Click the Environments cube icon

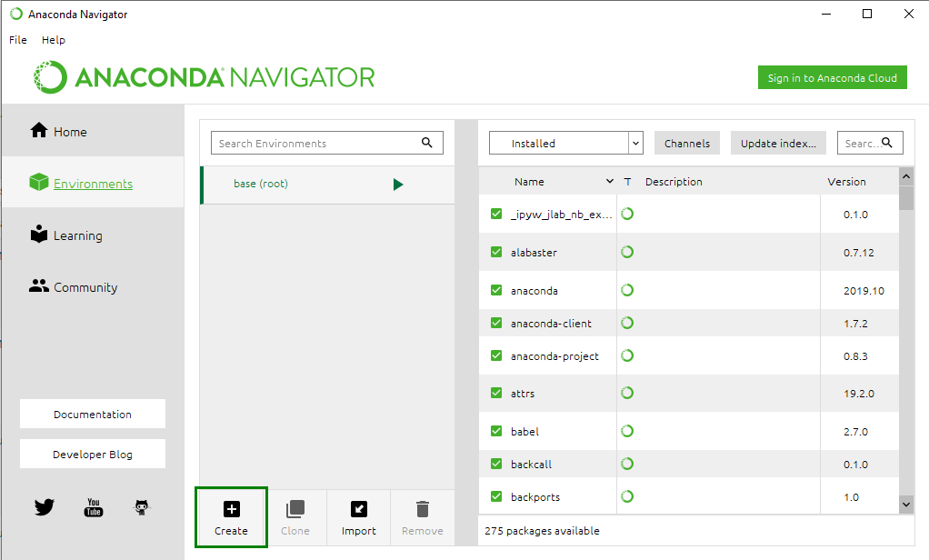pos(39,182)
